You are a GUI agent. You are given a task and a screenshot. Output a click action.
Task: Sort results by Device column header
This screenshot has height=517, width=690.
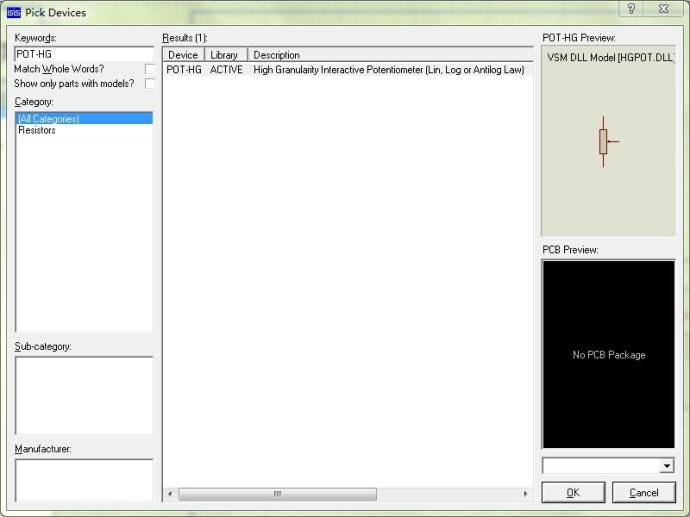coord(183,55)
